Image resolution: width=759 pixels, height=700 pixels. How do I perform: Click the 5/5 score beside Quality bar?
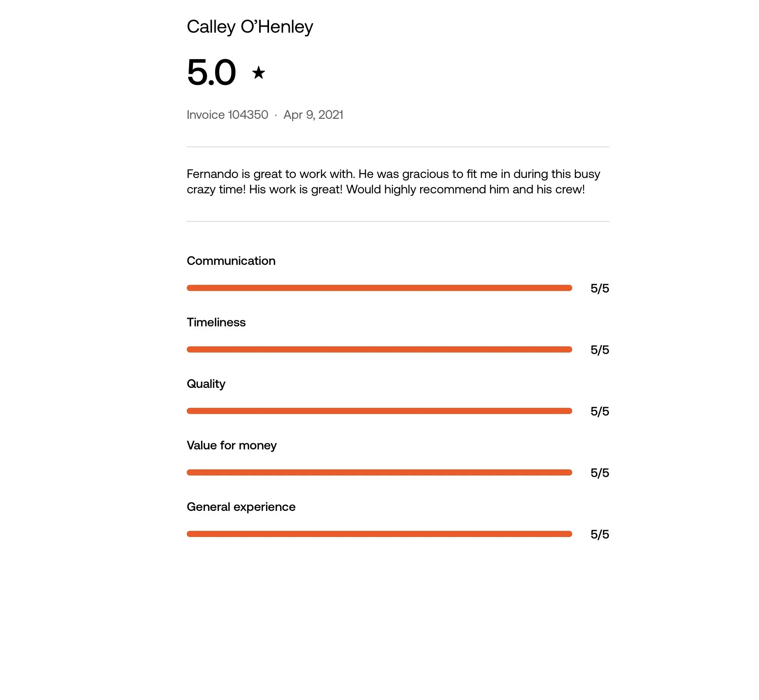[600, 411]
